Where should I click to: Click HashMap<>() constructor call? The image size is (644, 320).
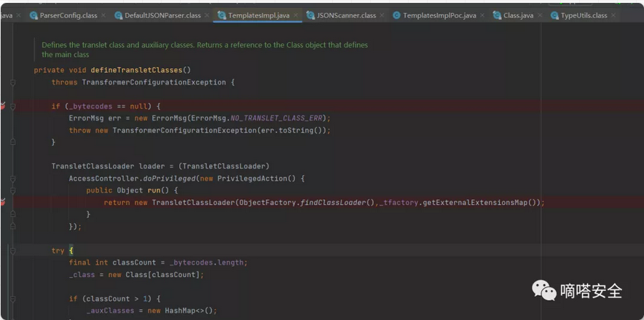(x=189, y=311)
